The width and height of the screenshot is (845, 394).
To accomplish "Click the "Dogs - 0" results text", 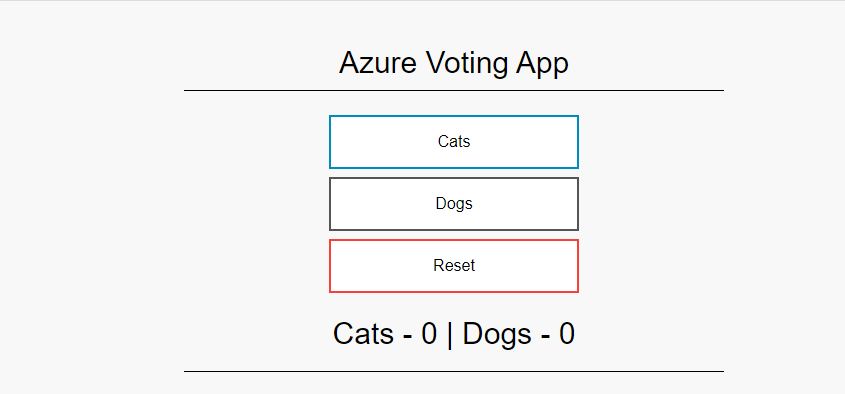I will coord(518,334).
